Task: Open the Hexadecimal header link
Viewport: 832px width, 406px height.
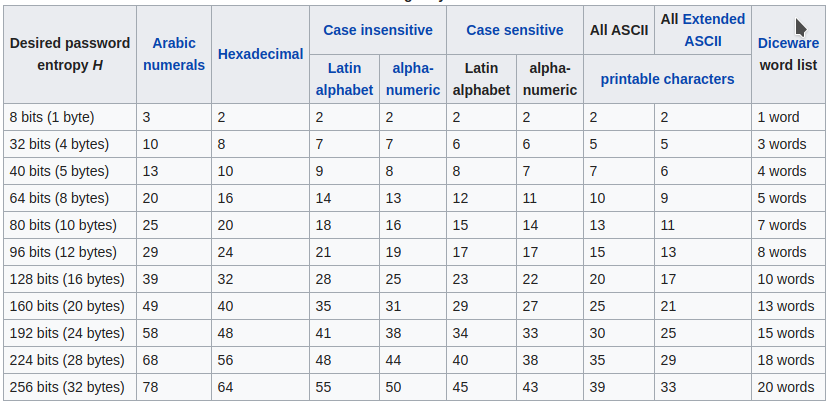Action: 260,54
